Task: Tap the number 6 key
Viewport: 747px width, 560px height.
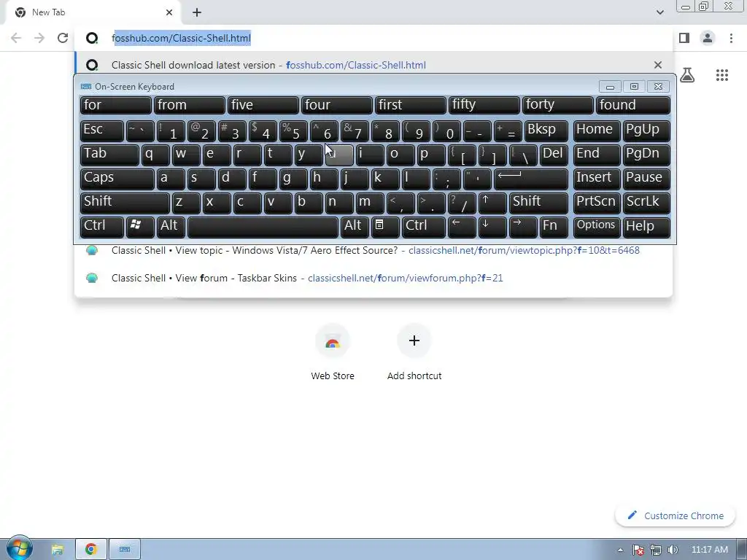Action: pos(324,131)
